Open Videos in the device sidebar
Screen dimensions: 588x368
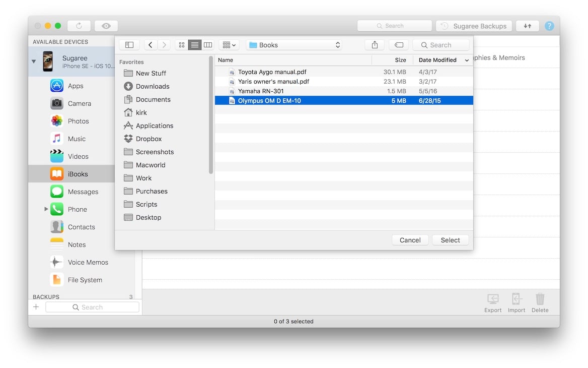tap(71, 157)
